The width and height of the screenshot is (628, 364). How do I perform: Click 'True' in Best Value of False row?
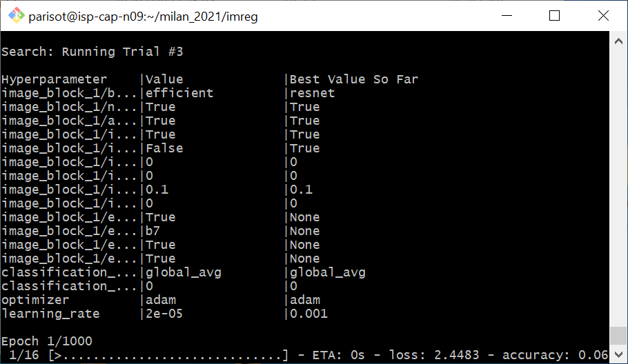[304, 148]
